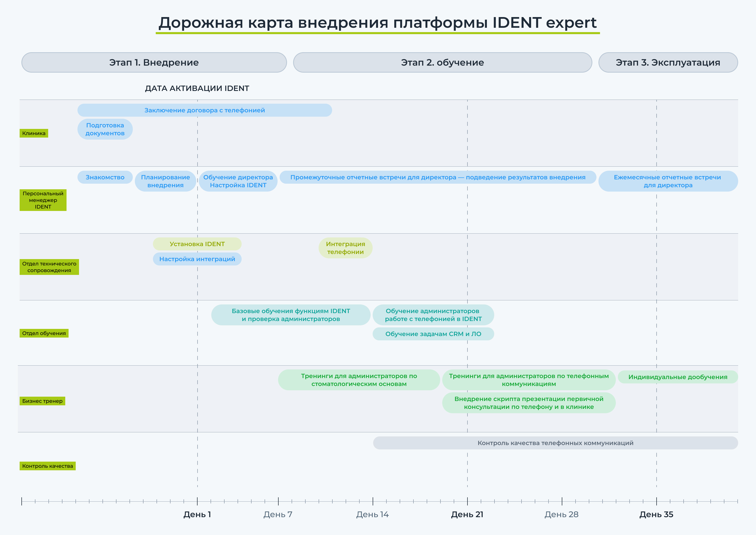Click the 'День 28' timeline marker

pyautogui.click(x=562, y=514)
